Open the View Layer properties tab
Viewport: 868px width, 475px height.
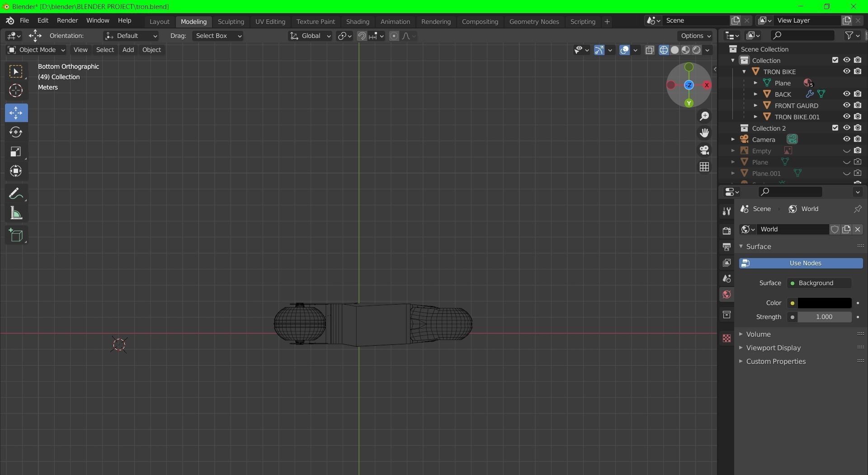pos(726,263)
